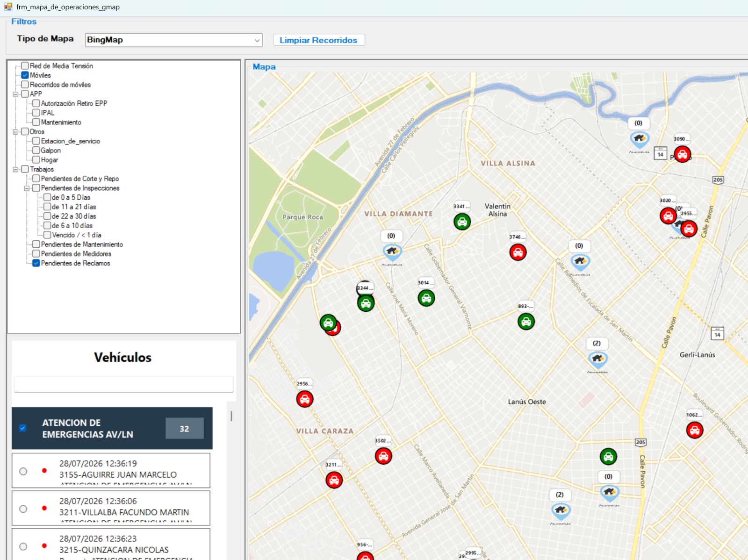Uncheck Pendientes de Reclamos checkbox

coord(36,263)
